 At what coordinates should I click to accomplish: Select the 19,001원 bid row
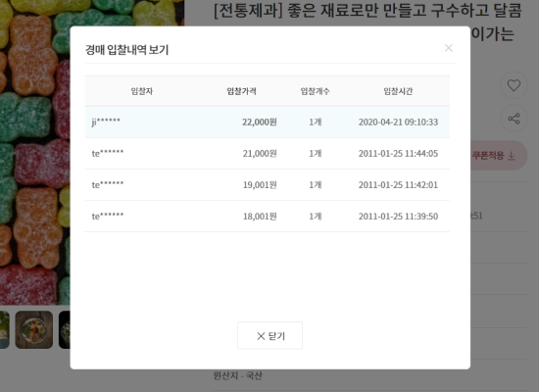coord(268,185)
